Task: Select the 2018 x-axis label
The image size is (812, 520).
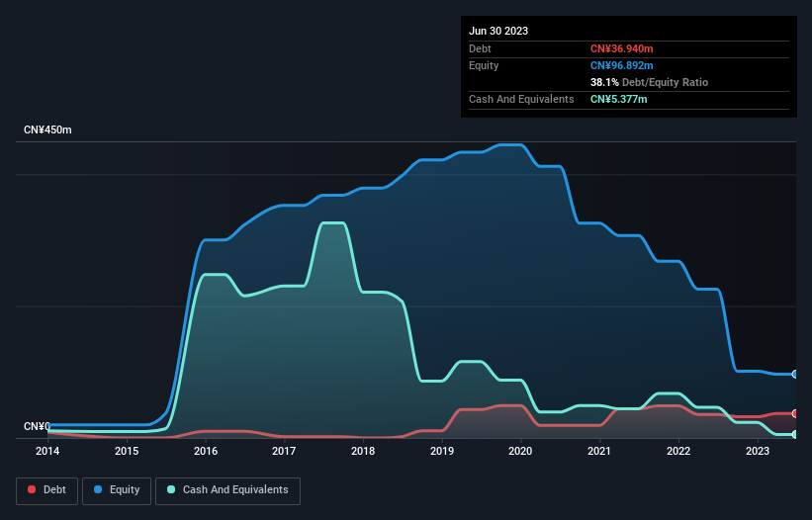Action: tap(363, 452)
